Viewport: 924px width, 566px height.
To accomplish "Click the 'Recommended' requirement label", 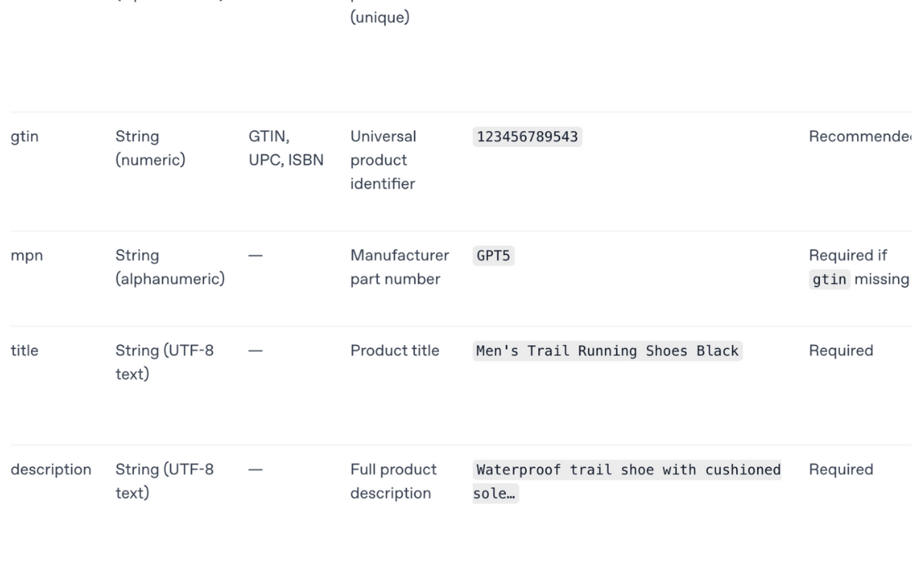I will pyautogui.click(x=859, y=137).
